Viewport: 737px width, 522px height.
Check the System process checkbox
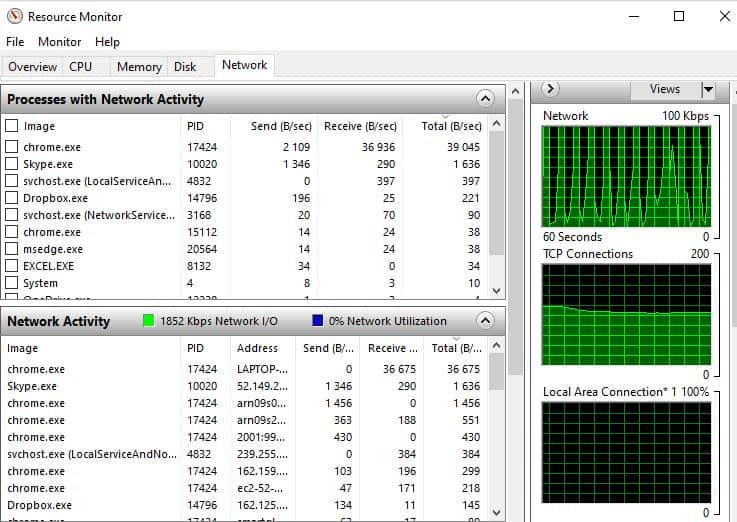click(x=12, y=283)
